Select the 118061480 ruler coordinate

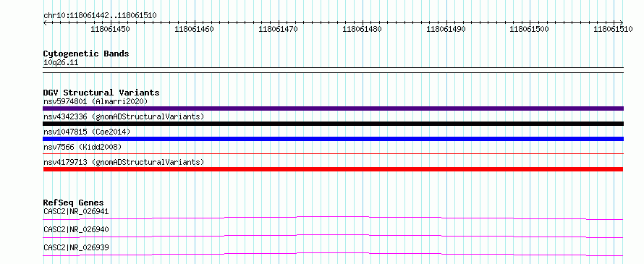pyautogui.click(x=362, y=29)
